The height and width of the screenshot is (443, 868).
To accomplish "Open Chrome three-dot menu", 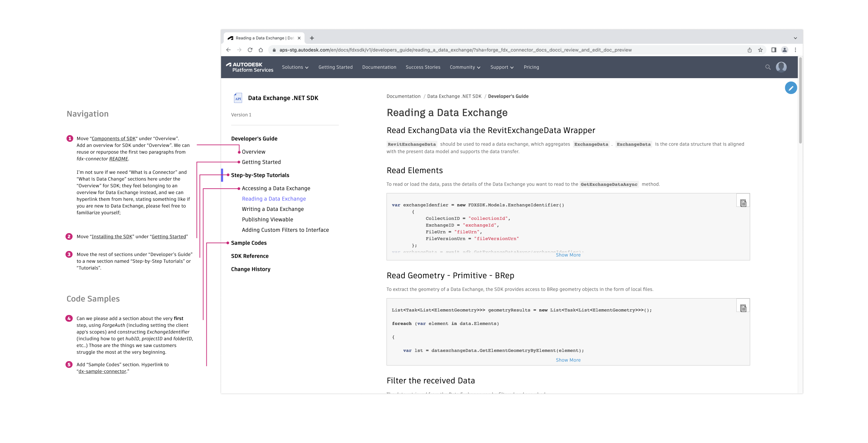I will click(796, 50).
